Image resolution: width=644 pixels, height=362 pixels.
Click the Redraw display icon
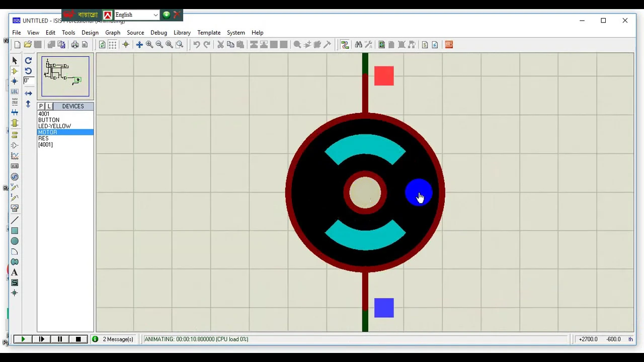[x=102, y=45]
